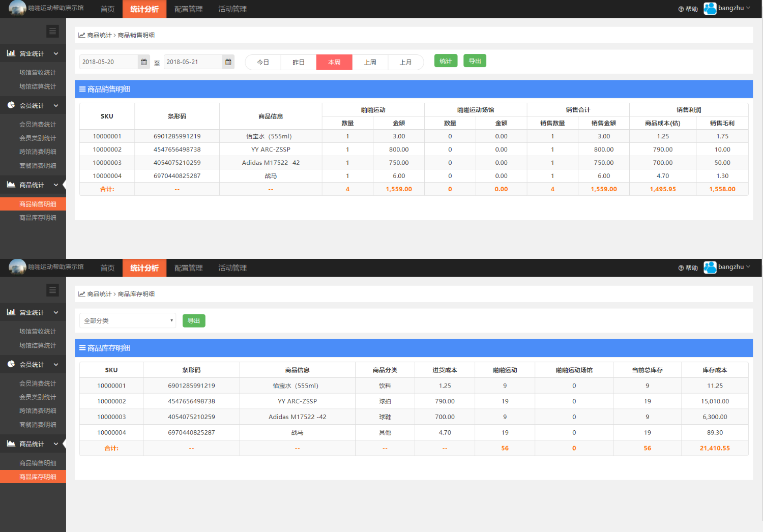Viewport: 763px width, 532px height.
Task: Click the list icon in the 商品库存明细 panel header
Action: click(82, 348)
